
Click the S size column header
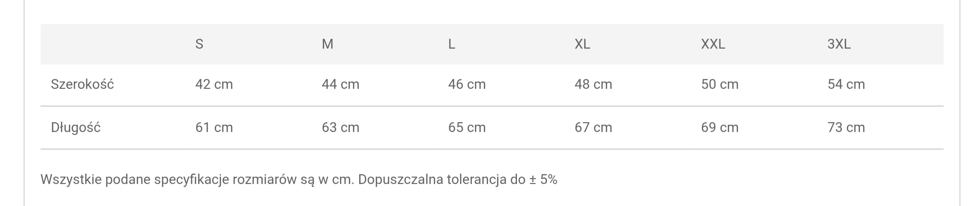point(199,44)
